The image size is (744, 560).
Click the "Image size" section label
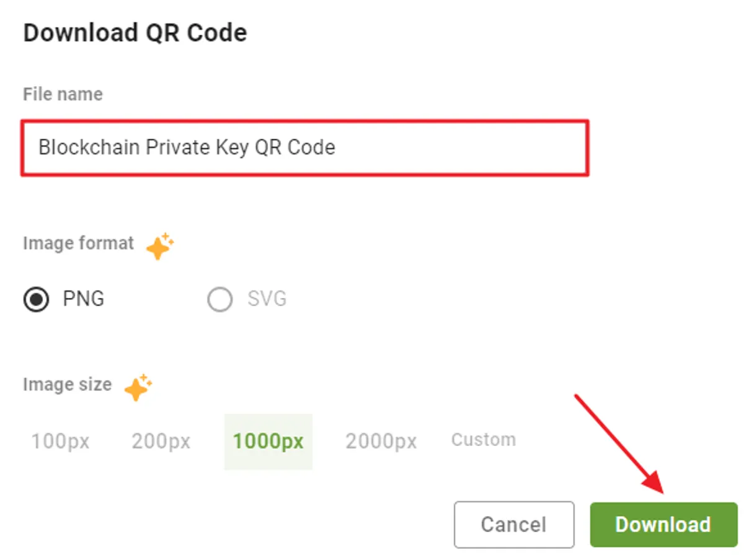(x=67, y=385)
